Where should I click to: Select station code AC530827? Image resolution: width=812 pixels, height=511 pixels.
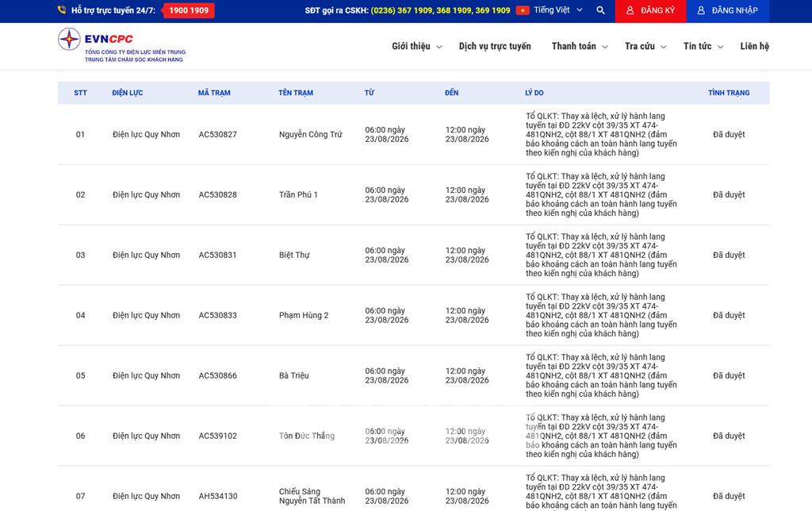217,134
